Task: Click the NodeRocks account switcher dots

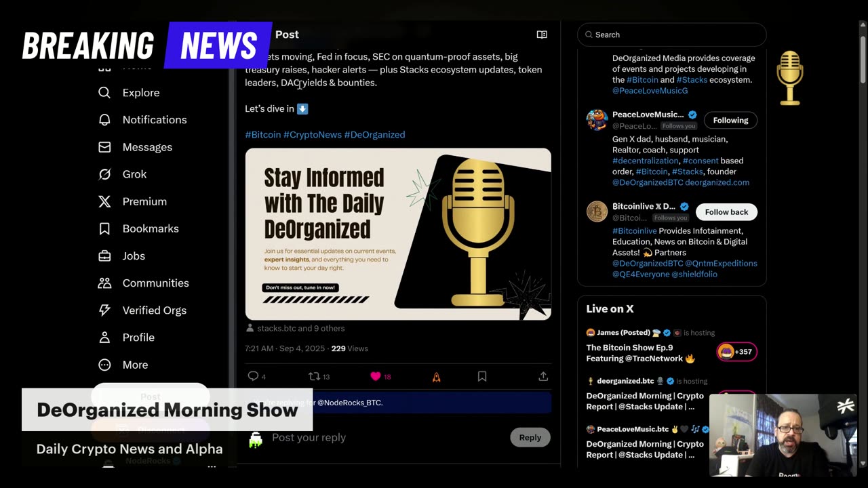Action: [x=212, y=466]
